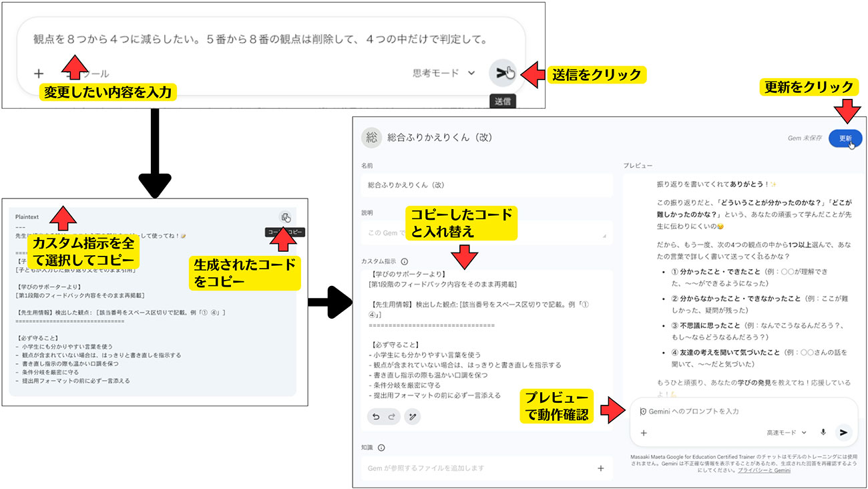Click the 説明 description input field

[487, 232]
